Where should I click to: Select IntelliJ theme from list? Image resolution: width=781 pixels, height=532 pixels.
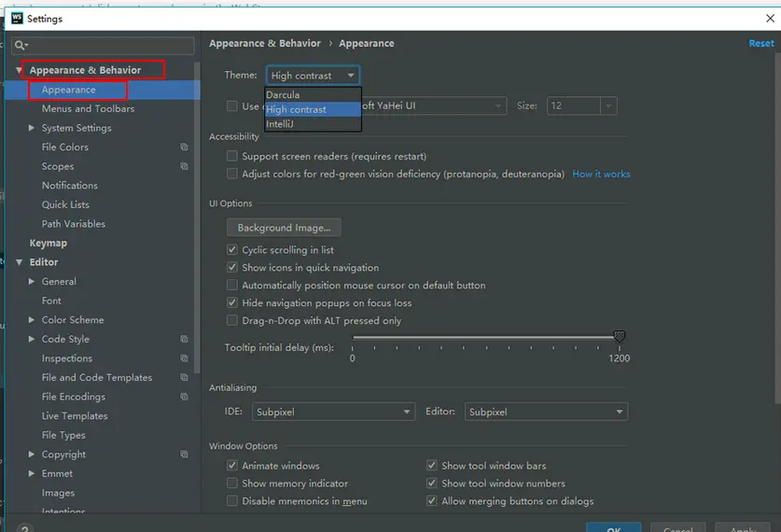(313, 124)
